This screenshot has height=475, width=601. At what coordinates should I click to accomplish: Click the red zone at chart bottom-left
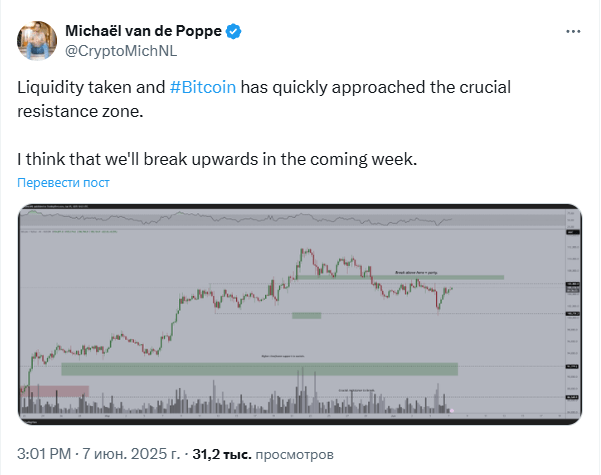pos(55,391)
